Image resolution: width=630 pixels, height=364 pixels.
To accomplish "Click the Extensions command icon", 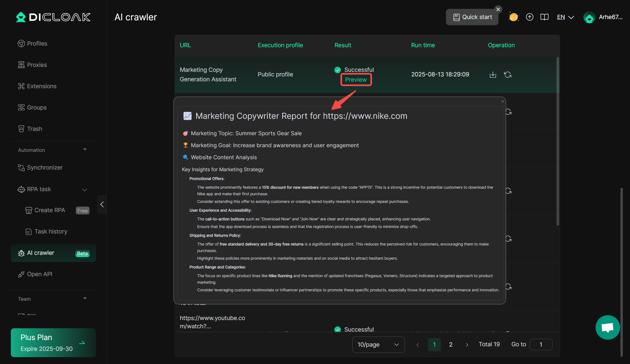I will [x=21, y=86].
